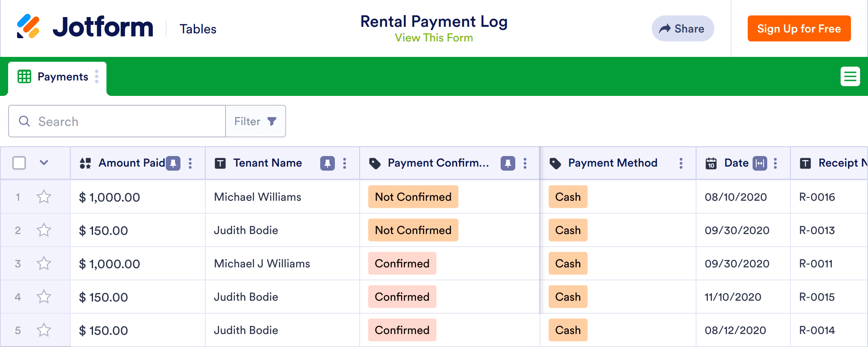This screenshot has width=868, height=347.
Task: Star row 3 for Michael J Williams
Action: coord(44,264)
